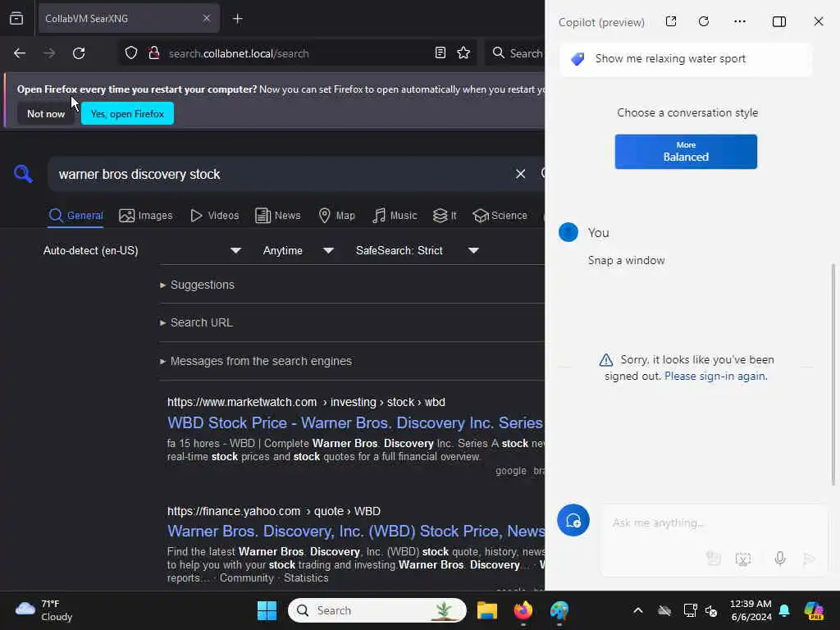Select More Balanced conversation style
840x630 pixels.
coord(686,152)
